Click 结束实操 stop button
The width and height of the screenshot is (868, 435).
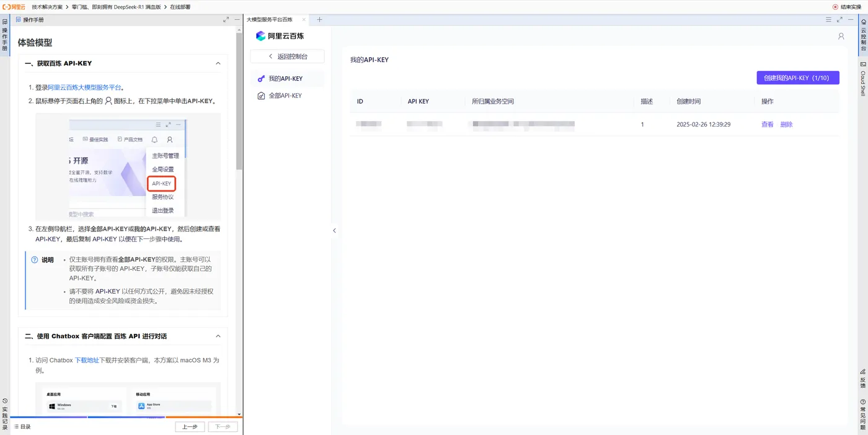click(x=848, y=7)
